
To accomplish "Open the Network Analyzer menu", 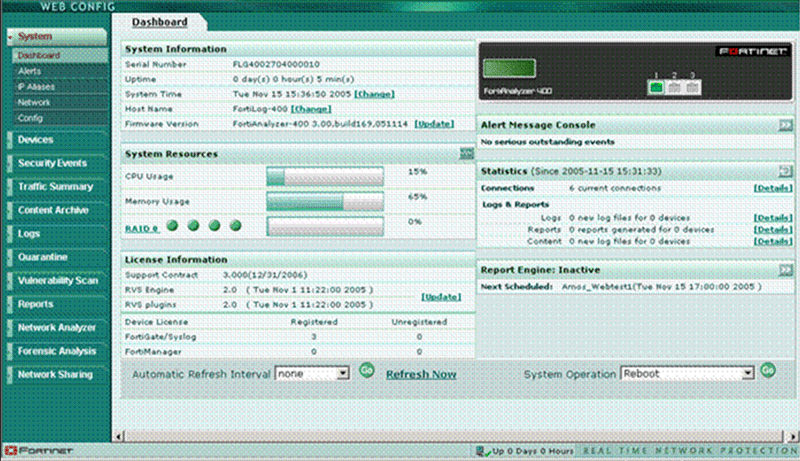I will (x=57, y=327).
